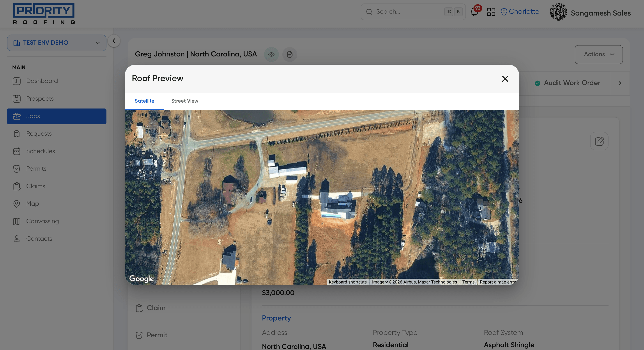
Task: Select the Audit Work Order step
Action: coord(567,83)
